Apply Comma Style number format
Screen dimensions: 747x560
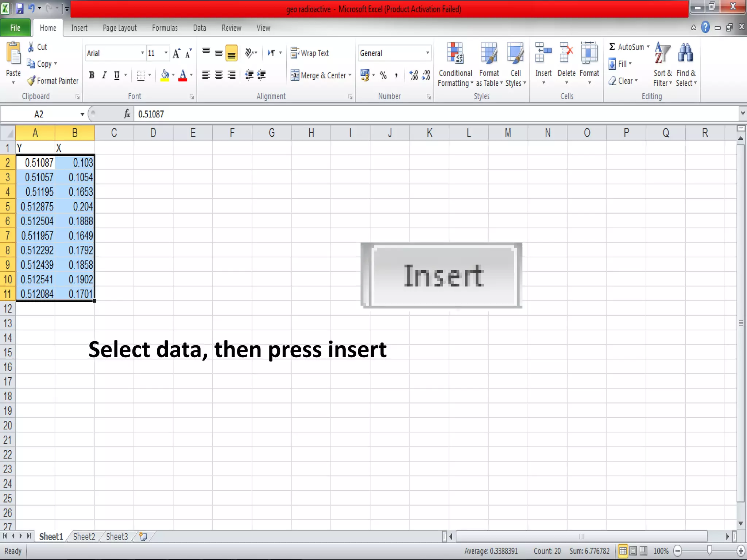(x=396, y=75)
